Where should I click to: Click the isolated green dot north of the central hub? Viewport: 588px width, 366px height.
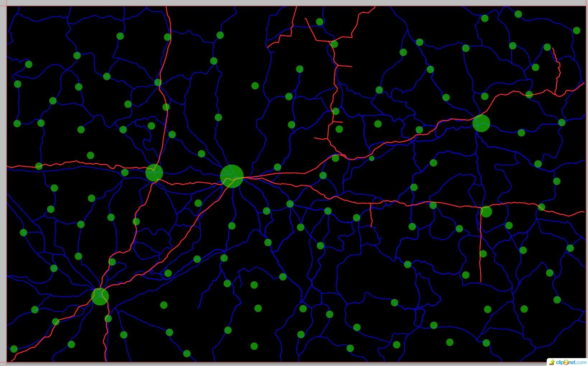pos(255,86)
